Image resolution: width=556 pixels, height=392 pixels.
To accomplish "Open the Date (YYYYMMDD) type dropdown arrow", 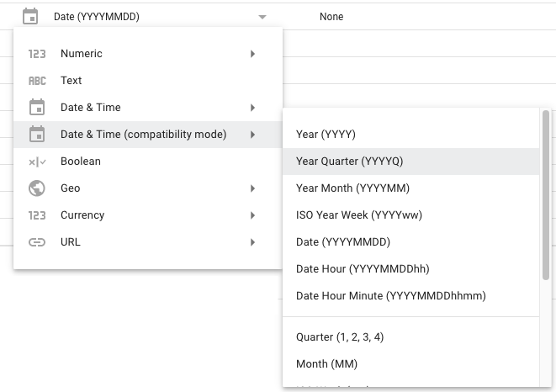I will point(262,17).
